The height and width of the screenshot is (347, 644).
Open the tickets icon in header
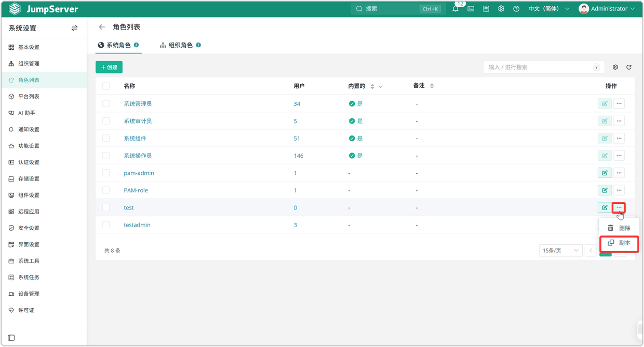coord(486,9)
